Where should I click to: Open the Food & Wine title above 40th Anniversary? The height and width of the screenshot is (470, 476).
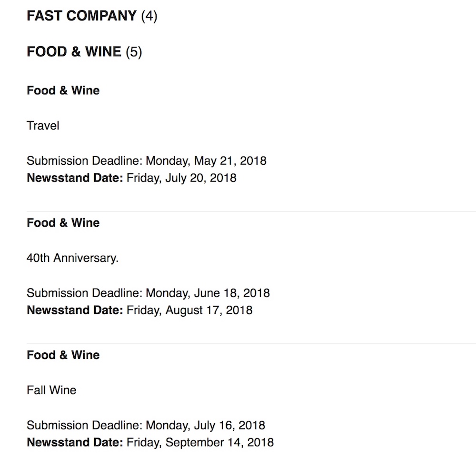[x=63, y=223]
